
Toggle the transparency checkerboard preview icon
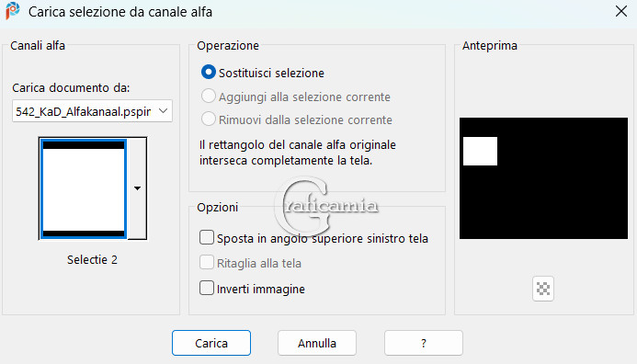543,289
